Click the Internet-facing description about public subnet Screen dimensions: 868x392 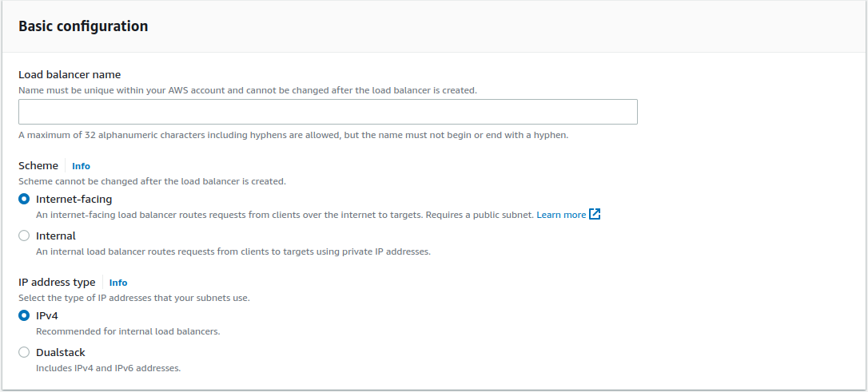[x=285, y=215]
